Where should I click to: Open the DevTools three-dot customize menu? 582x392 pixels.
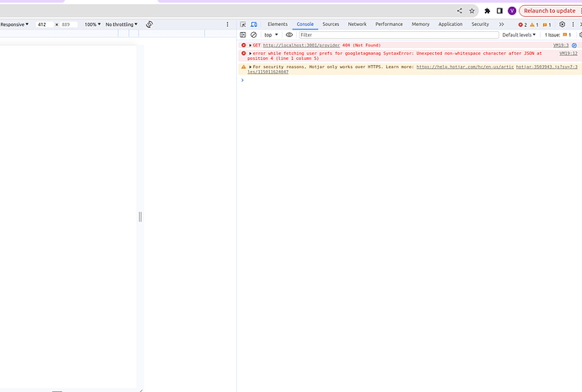point(573,24)
